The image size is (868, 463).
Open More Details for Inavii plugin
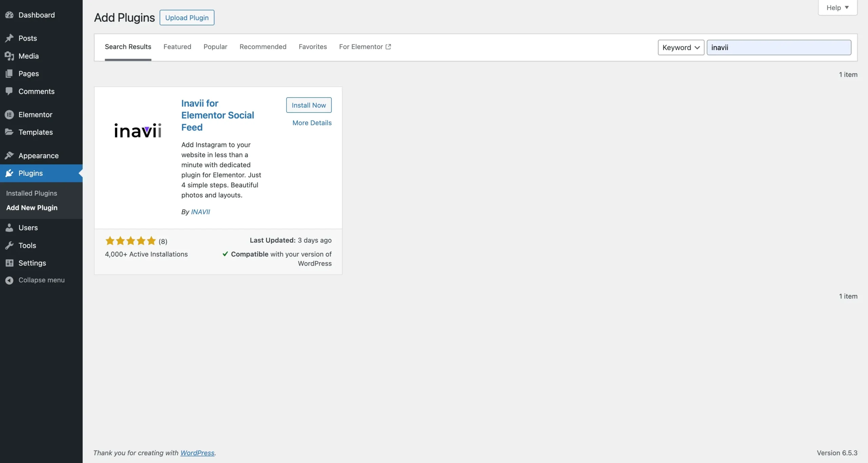(312, 123)
